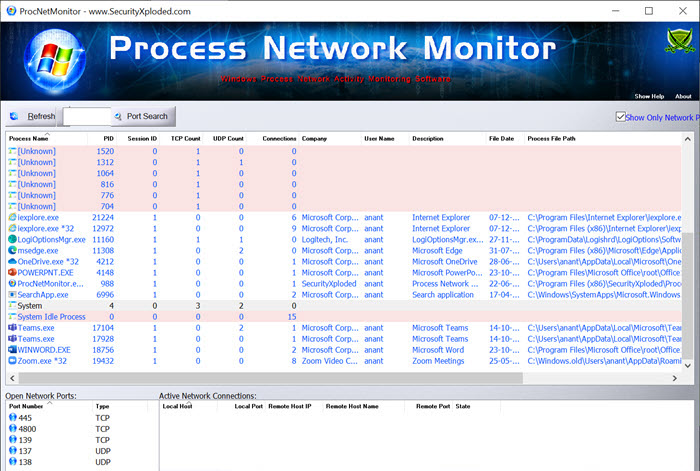The image size is (700, 471).
Task: Select the [Unknown] process icon for PID 1312
Action: [12, 162]
